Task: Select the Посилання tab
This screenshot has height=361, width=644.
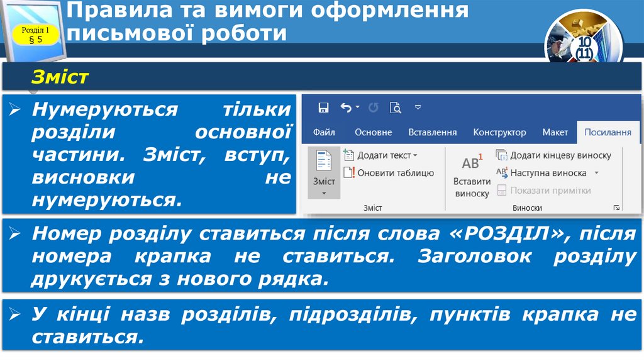Action: (x=608, y=132)
